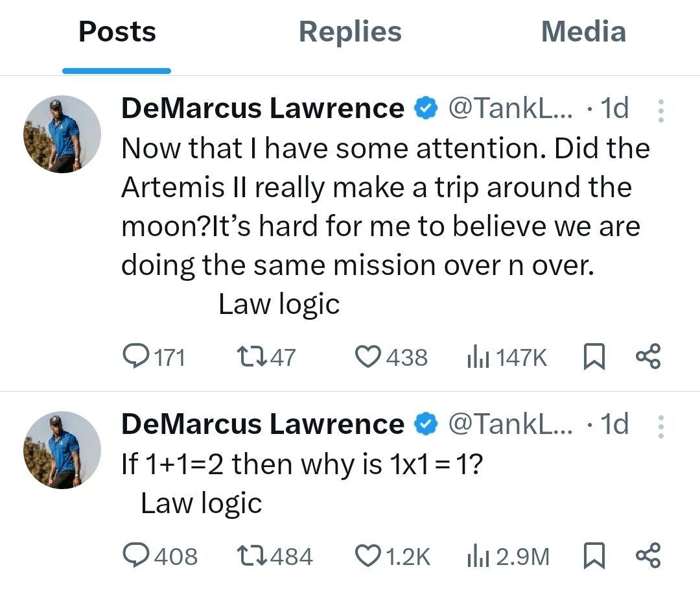Bookmark the 1+1=2 math post
The height and width of the screenshot is (589, 700).
(594, 556)
